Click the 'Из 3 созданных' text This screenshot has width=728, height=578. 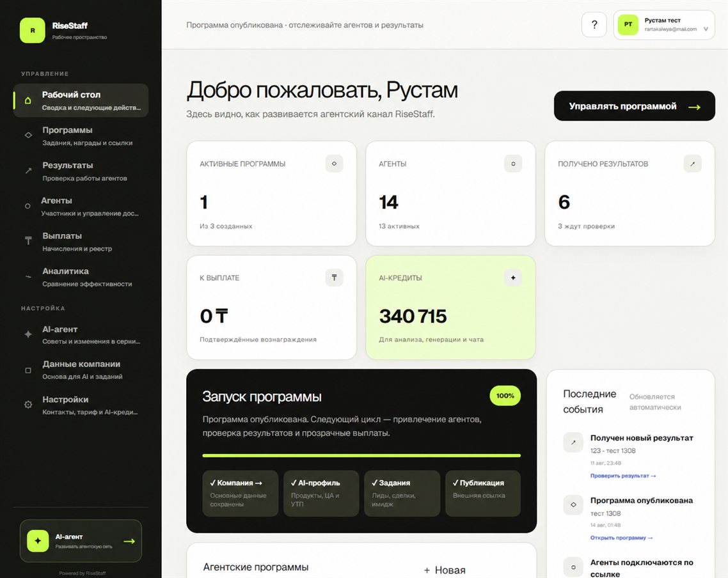[x=226, y=226]
